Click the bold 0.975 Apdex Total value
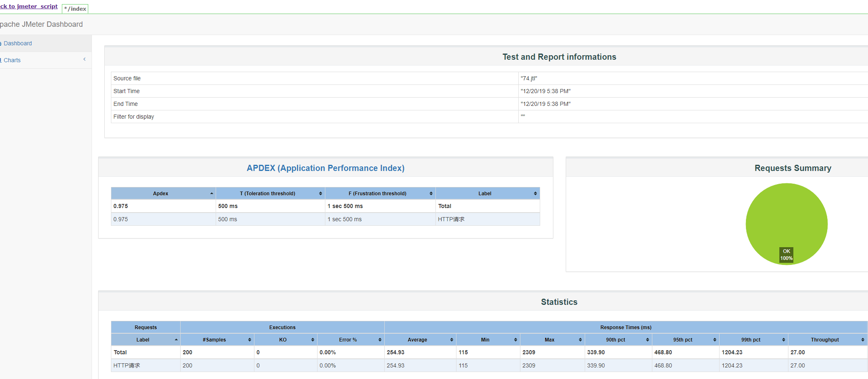 121,206
